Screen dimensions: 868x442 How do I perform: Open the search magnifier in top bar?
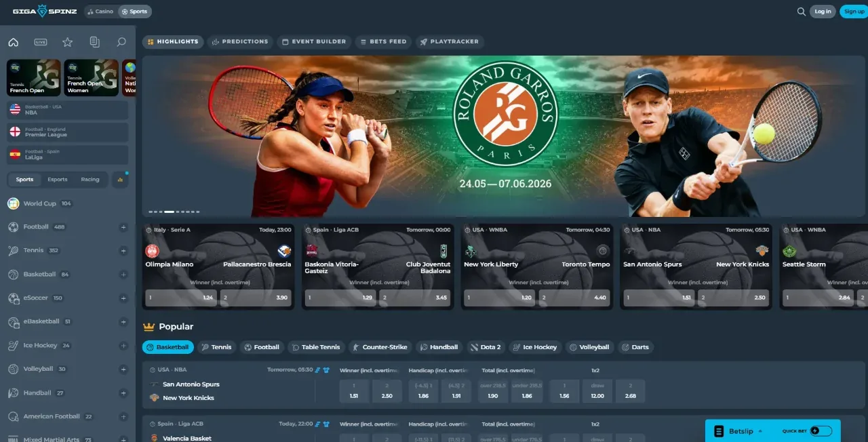802,12
